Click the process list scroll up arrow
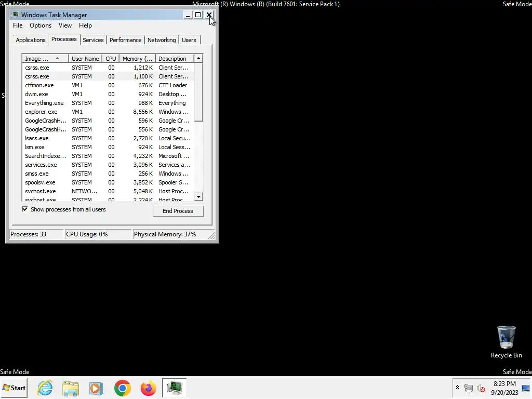Viewport: 532px width, 399px height. (198, 58)
